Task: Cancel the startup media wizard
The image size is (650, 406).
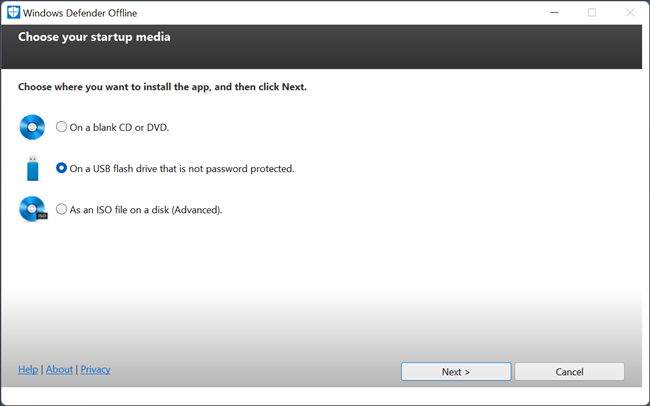Action: click(x=570, y=372)
